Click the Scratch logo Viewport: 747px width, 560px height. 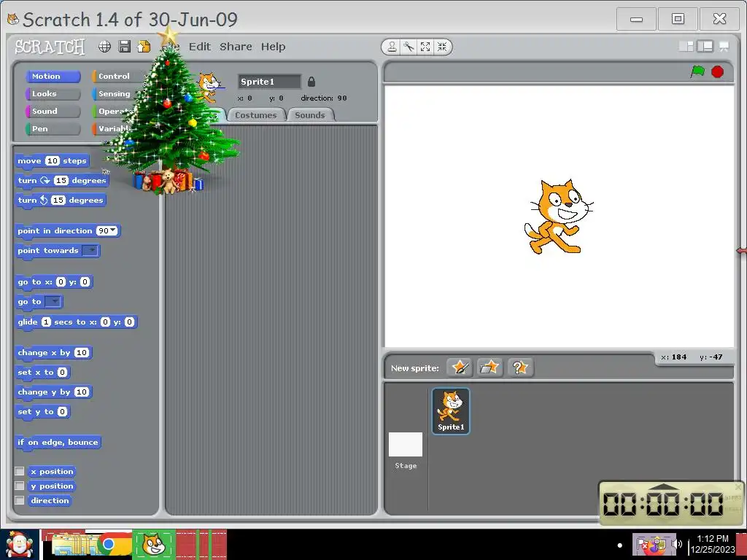50,47
